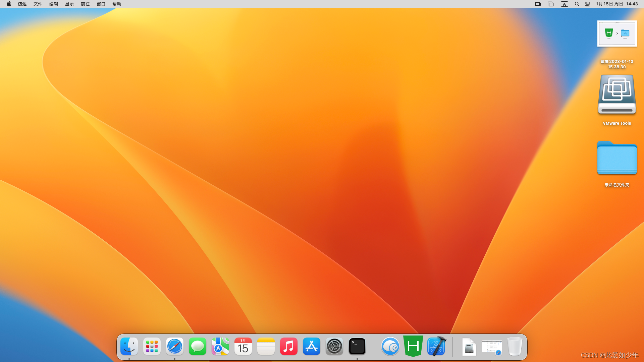The image size is (644, 362).
Task: Launch the Music app
Action: pos(289,346)
